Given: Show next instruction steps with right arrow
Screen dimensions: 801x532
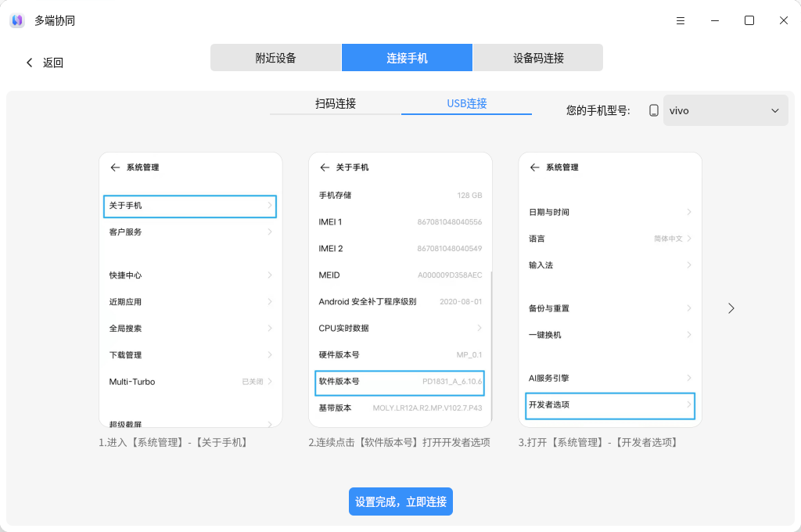Looking at the screenshot, I should point(731,308).
